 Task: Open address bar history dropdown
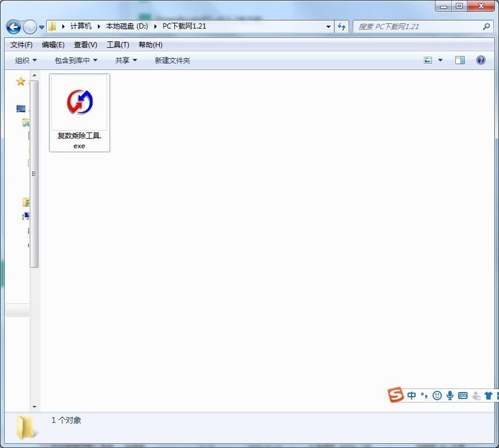(x=328, y=27)
